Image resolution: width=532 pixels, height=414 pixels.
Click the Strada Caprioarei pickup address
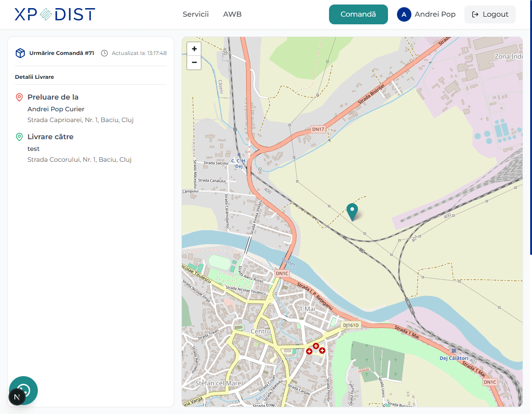tap(81, 120)
